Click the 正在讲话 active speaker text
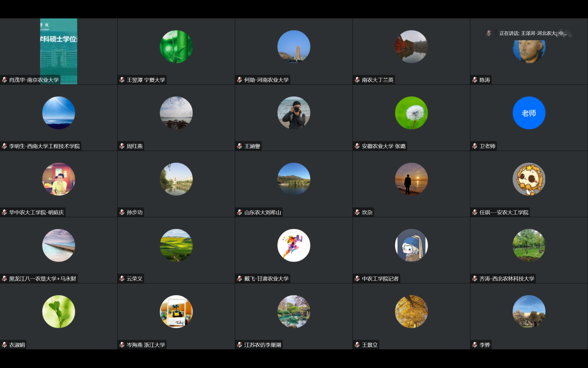 [x=532, y=33]
